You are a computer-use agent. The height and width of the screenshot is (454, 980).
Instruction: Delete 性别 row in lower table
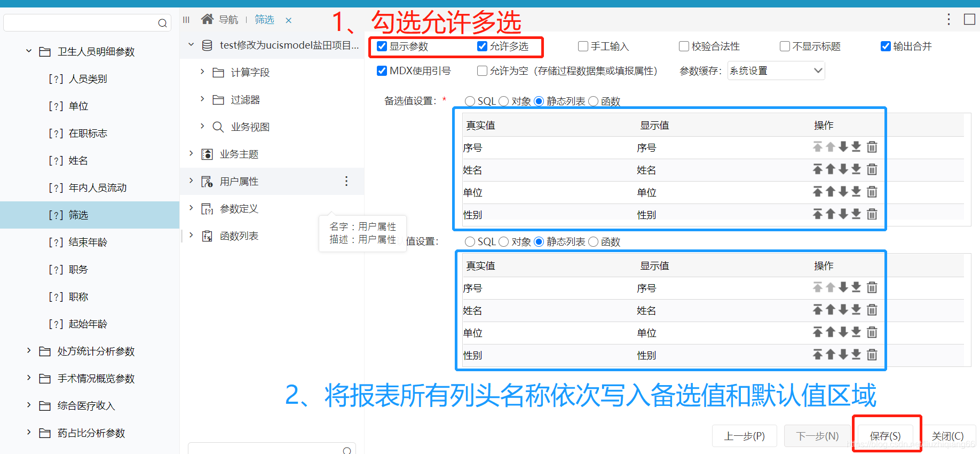pos(872,355)
